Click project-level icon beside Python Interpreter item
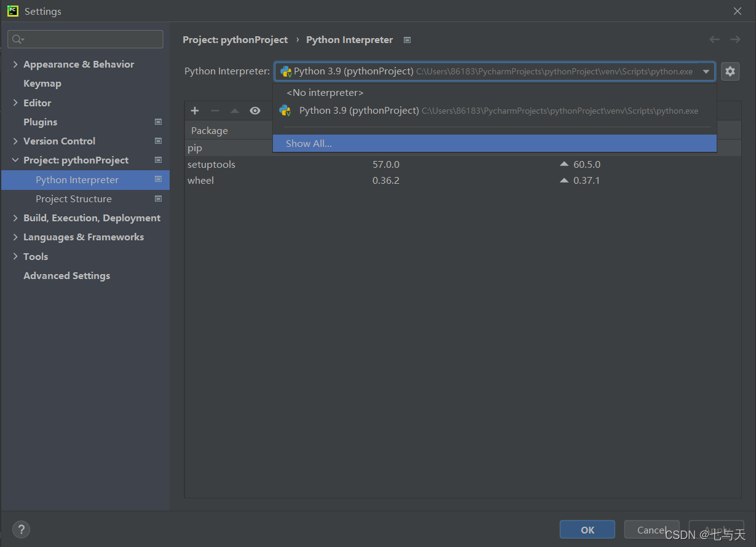 coord(158,179)
